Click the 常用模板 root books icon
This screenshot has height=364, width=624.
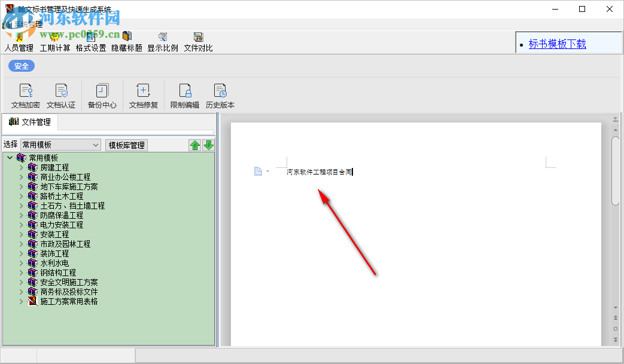[x=21, y=158]
